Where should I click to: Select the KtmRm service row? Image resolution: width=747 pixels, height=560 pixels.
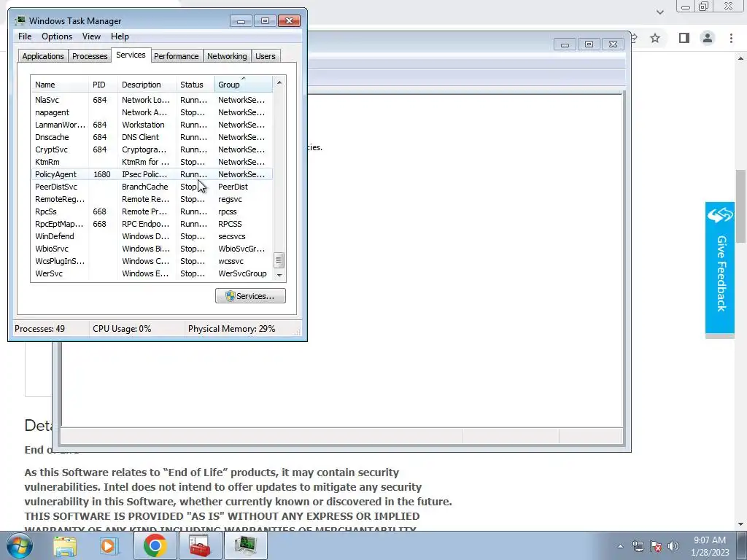pyautogui.click(x=152, y=162)
